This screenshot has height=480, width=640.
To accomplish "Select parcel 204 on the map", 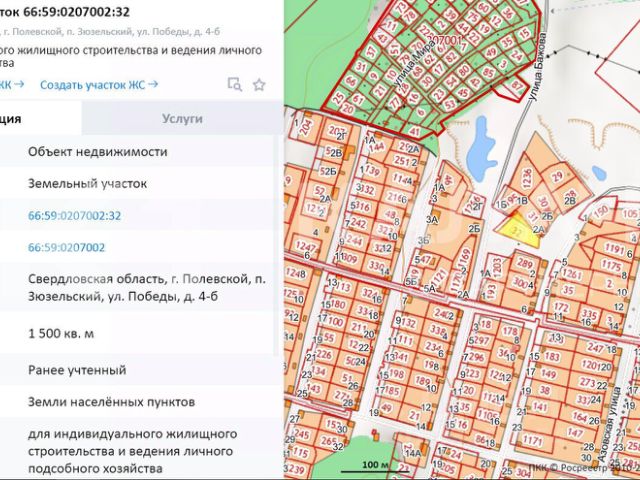I will [307, 127].
